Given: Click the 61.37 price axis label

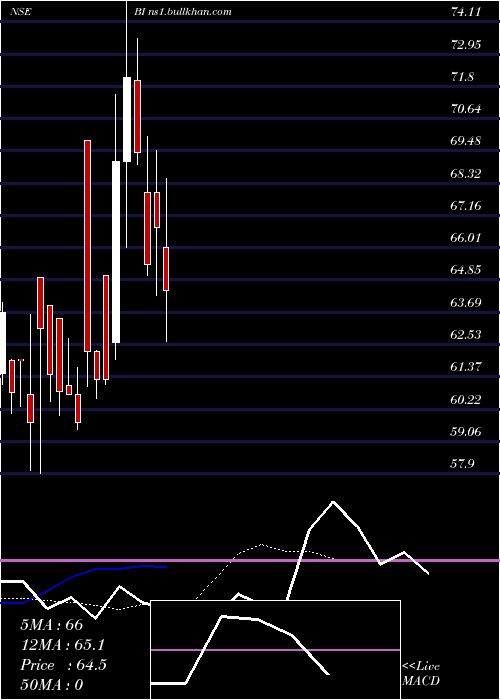Looking at the screenshot, I should pyautogui.click(x=466, y=367).
